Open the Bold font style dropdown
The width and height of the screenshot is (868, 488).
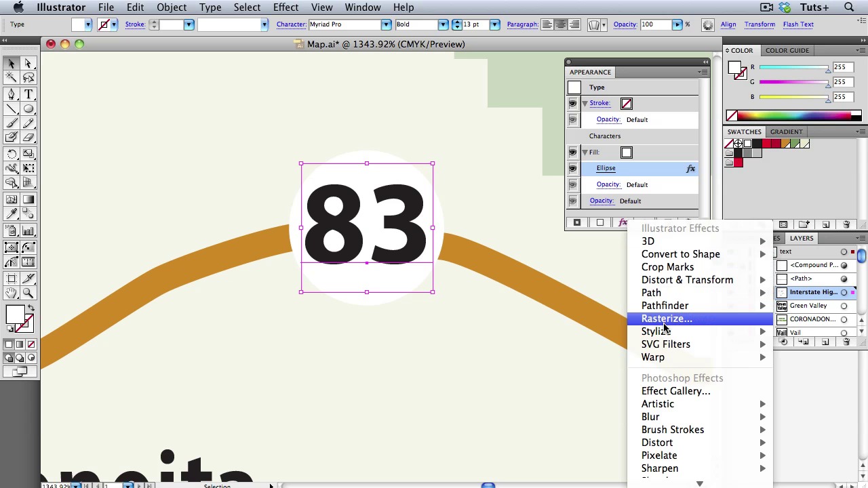pyautogui.click(x=443, y=24)
